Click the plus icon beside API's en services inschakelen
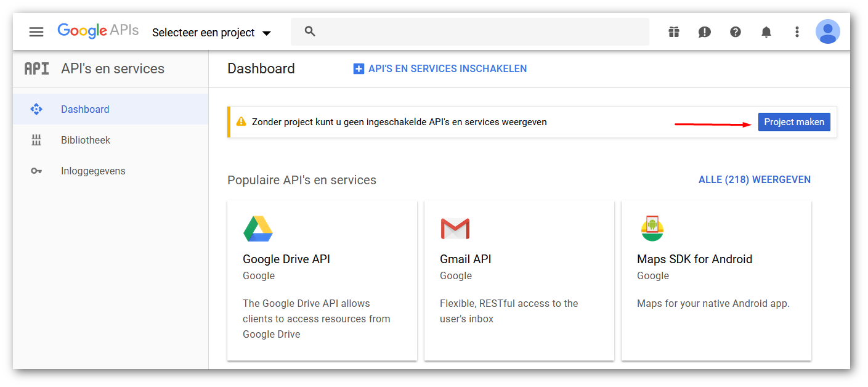This screenshot has width=868, height=387. pos(359,69)
